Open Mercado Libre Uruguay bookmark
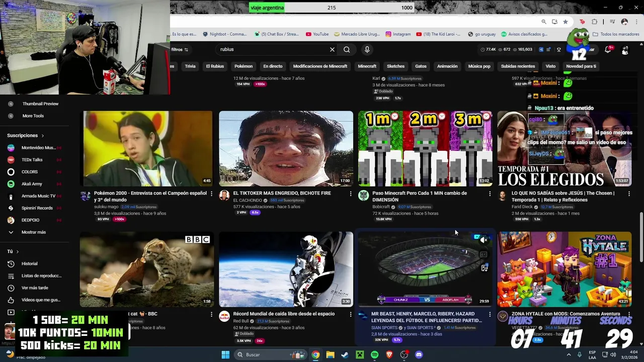 (x=356, y=34)
